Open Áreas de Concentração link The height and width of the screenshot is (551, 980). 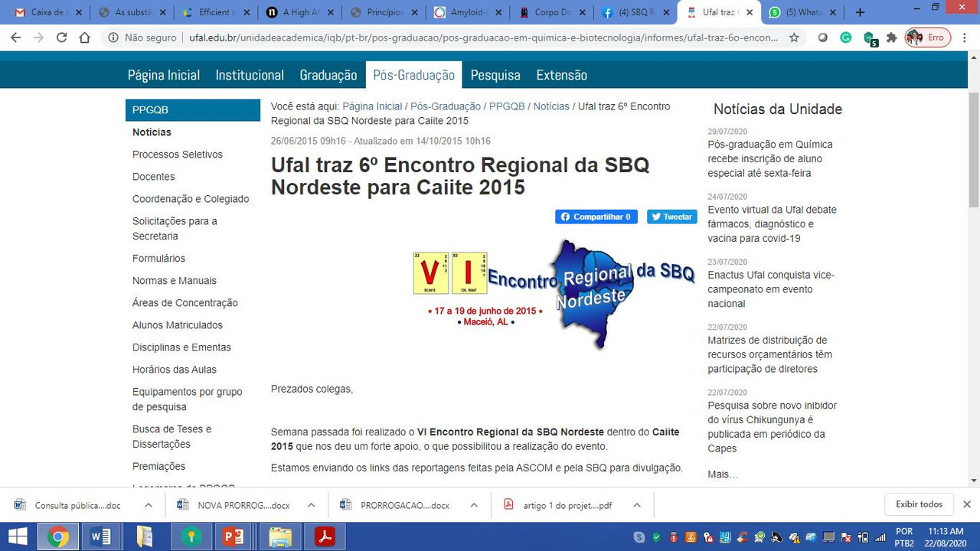pos(185,302)
